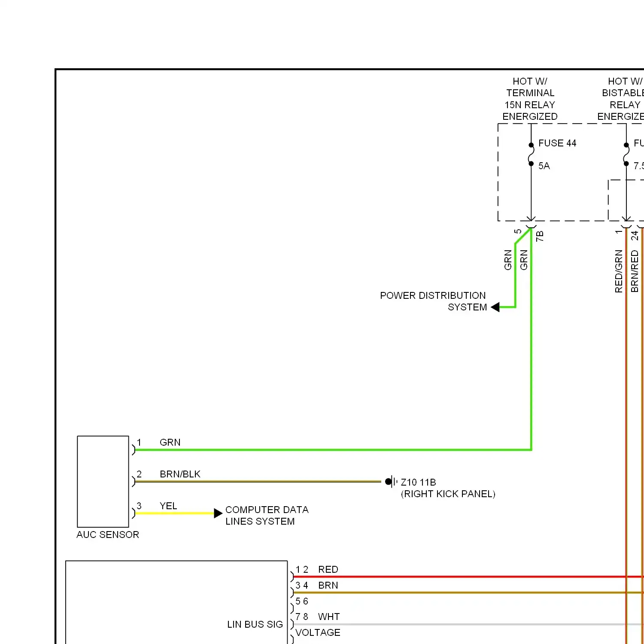Click the "24" pin number above BRN/RED
Viewport: 644px width, 644px height.
[x=635, y=235]
